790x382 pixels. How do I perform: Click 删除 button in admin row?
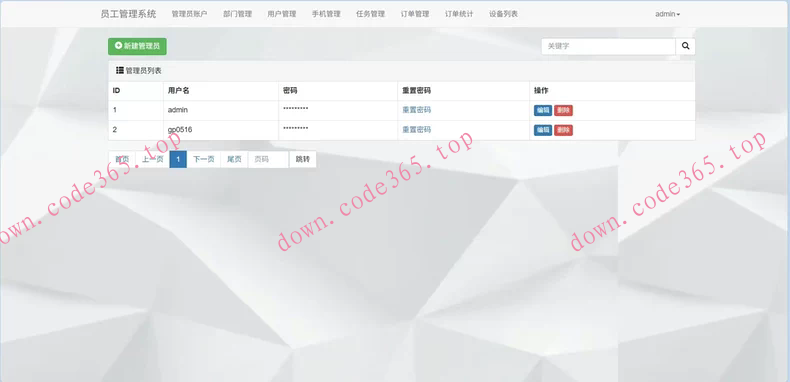click(x=563, y=110)
